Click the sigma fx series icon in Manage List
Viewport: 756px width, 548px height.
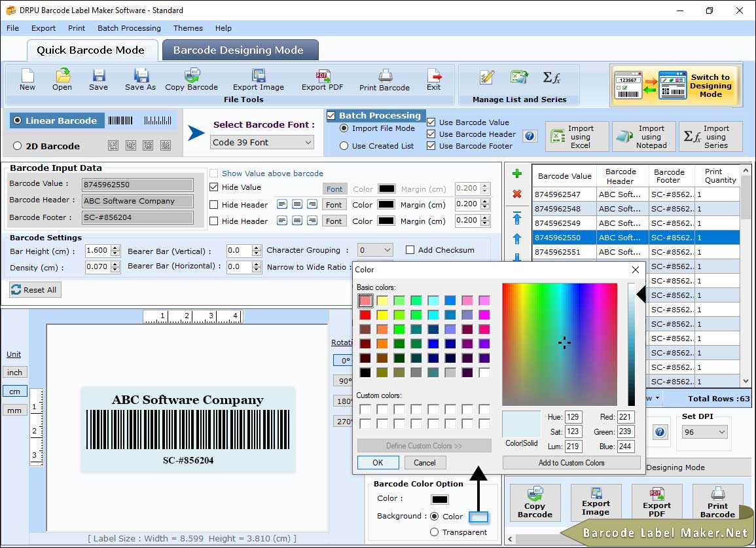pyautogui.click(x=551, y=77)
